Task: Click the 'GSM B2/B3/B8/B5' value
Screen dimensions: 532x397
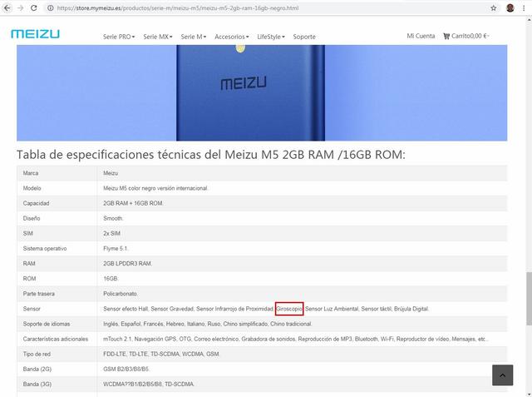Action: (x=126, y=370)
